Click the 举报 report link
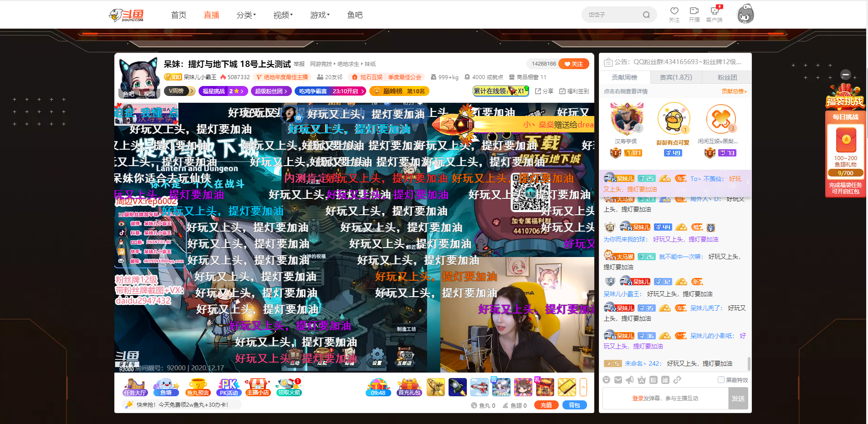868x424 pixels. pos(299,64)
